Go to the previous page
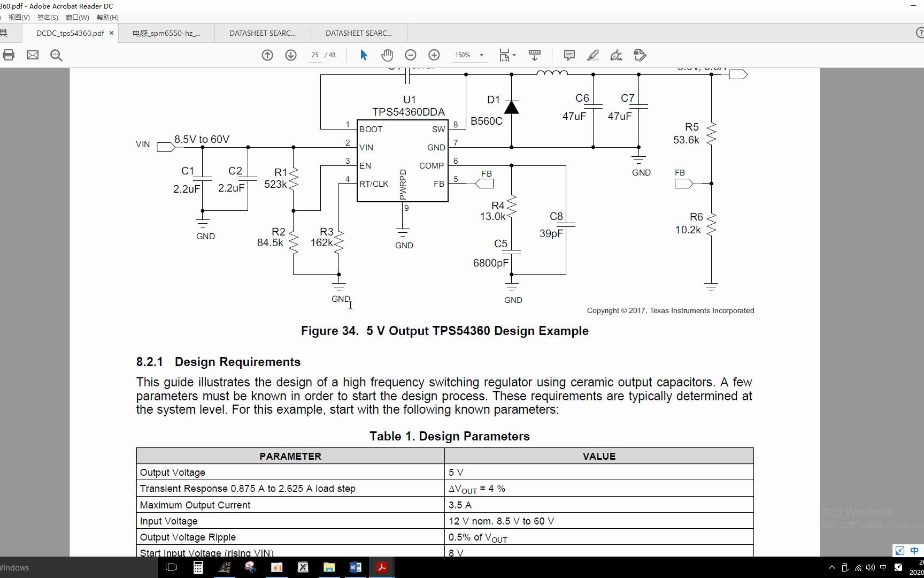924x578 pixels. (267, 55)
